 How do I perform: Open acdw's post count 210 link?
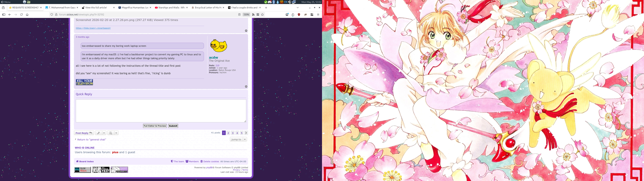pos(218,66)
